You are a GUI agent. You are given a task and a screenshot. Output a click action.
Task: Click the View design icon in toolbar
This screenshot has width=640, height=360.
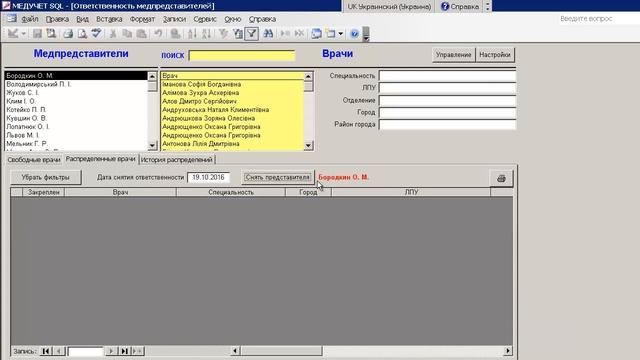coord(13,33)
